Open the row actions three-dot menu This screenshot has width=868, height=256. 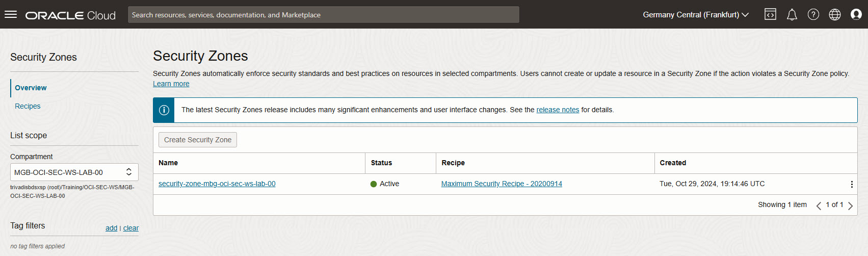pos(852,184)
